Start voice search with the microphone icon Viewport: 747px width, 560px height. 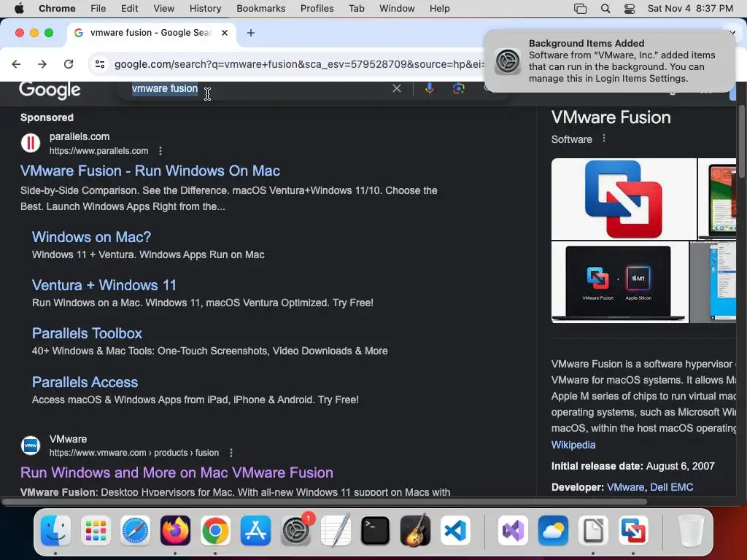click(429, 88)
